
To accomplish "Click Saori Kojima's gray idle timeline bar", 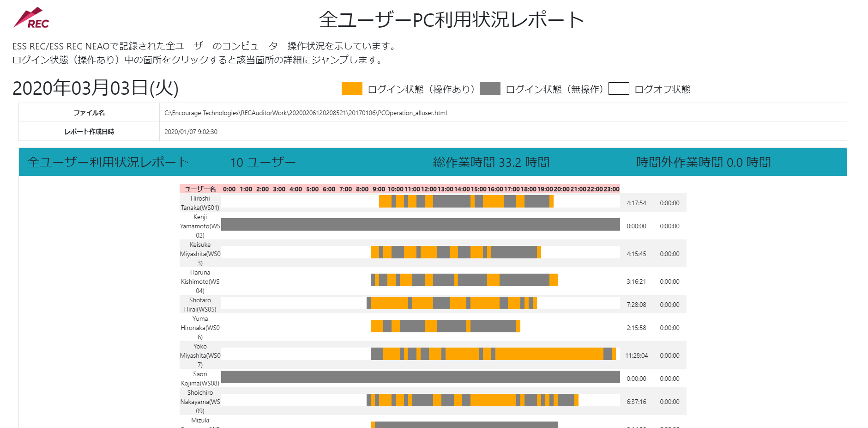I will (421, 377).
